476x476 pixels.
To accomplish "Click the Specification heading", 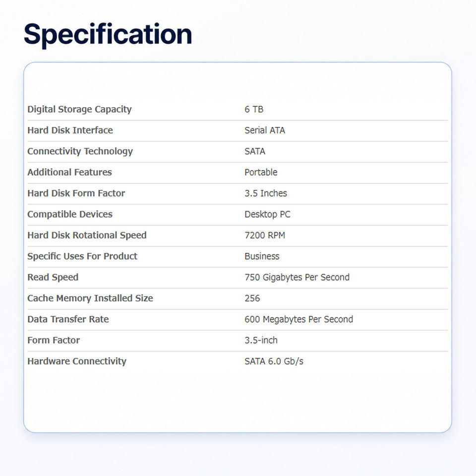I will pos(108,35).
